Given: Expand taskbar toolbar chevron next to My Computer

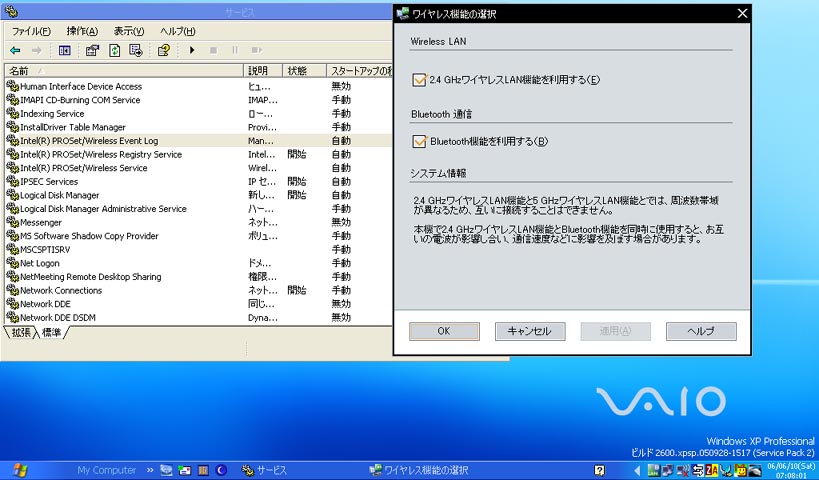Looking at the screenshot, I should (150, 470).
